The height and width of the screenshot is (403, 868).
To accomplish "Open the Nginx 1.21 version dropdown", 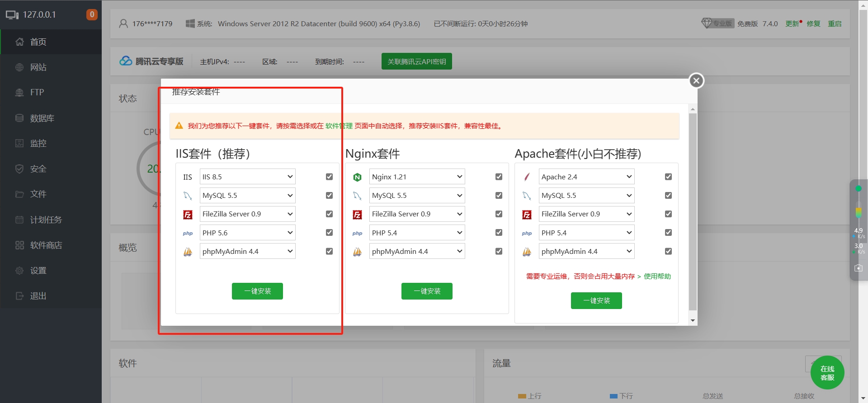I will [417, 177].
